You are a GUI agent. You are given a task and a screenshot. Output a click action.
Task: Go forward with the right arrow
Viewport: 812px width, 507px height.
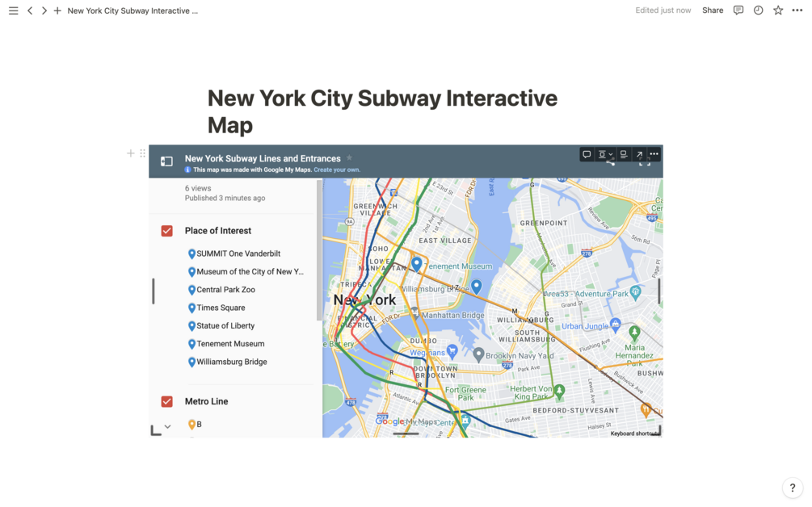(44, 10)
